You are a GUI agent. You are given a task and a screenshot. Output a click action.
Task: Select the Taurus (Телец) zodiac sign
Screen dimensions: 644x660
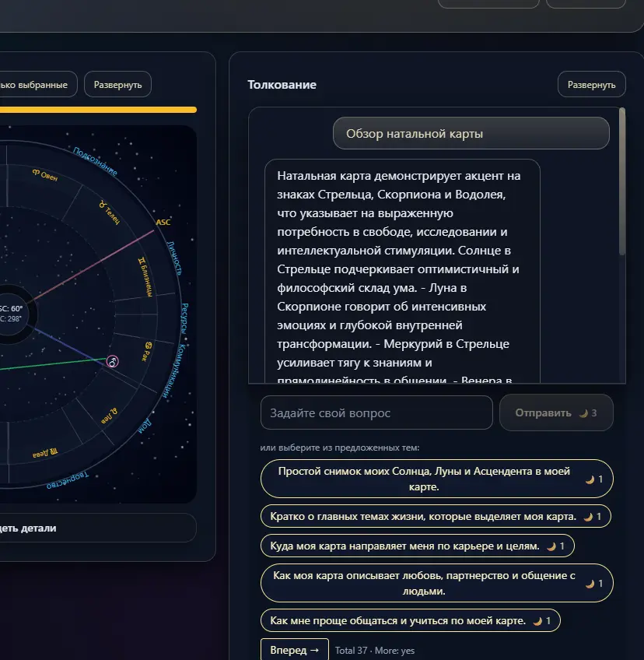[108, 212]
